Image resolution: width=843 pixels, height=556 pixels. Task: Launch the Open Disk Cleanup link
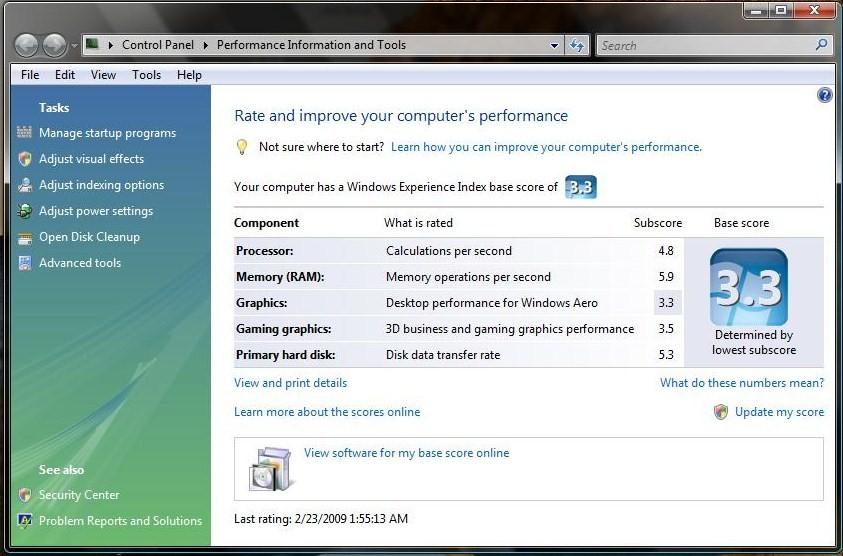[89, 237]
